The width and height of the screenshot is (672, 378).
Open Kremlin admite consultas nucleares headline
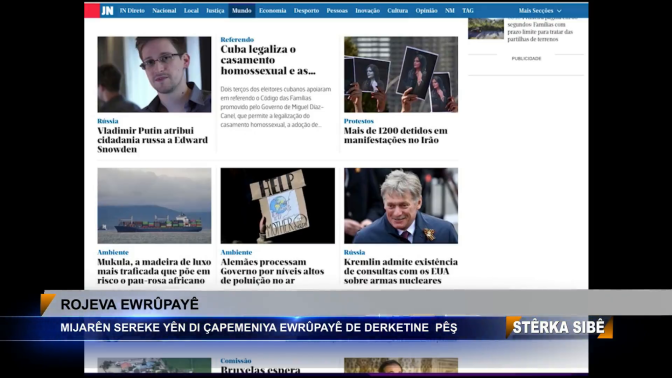401,271
